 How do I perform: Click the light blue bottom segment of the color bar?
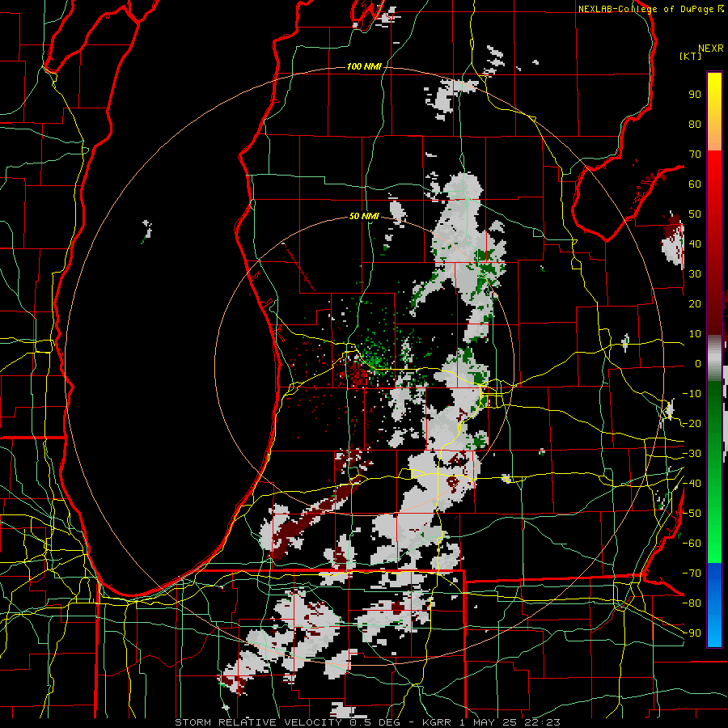point(714,633)
